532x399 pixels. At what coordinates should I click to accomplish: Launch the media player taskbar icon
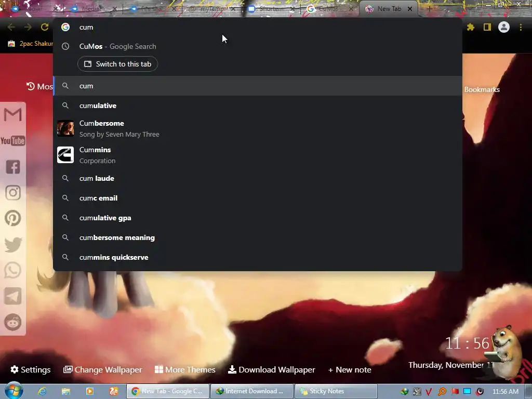(90, 391)
